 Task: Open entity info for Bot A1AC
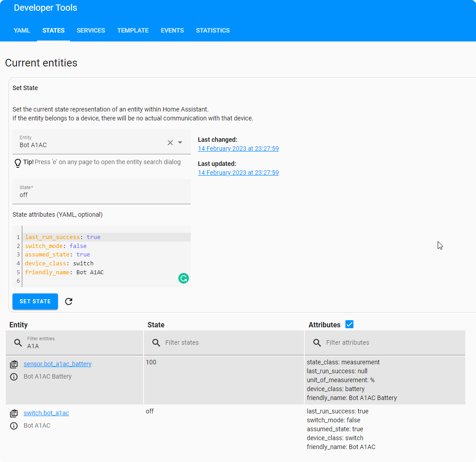14,425
